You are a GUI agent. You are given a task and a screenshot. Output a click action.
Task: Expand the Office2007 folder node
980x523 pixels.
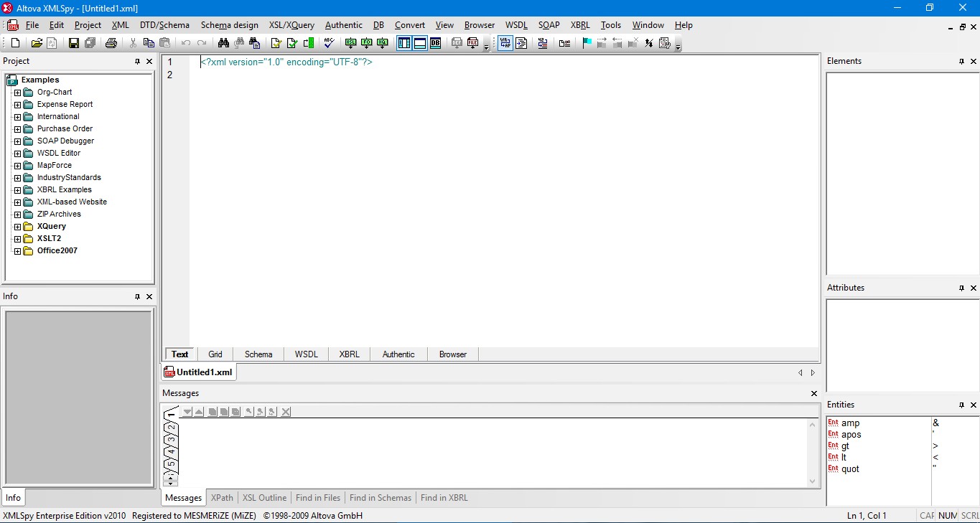18,251
